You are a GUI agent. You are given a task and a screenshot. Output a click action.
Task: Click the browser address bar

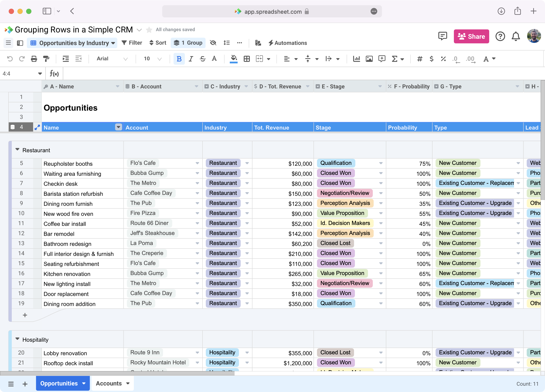pos(272,11)
